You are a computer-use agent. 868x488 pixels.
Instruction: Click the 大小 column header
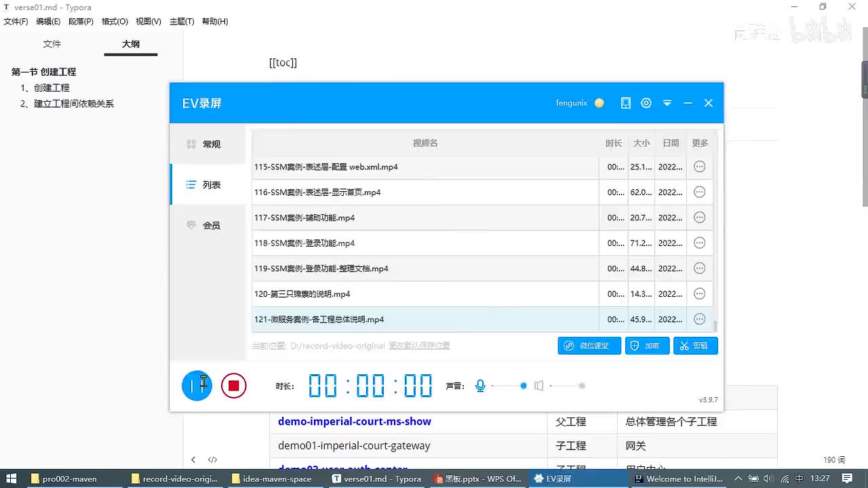[642, 143]
